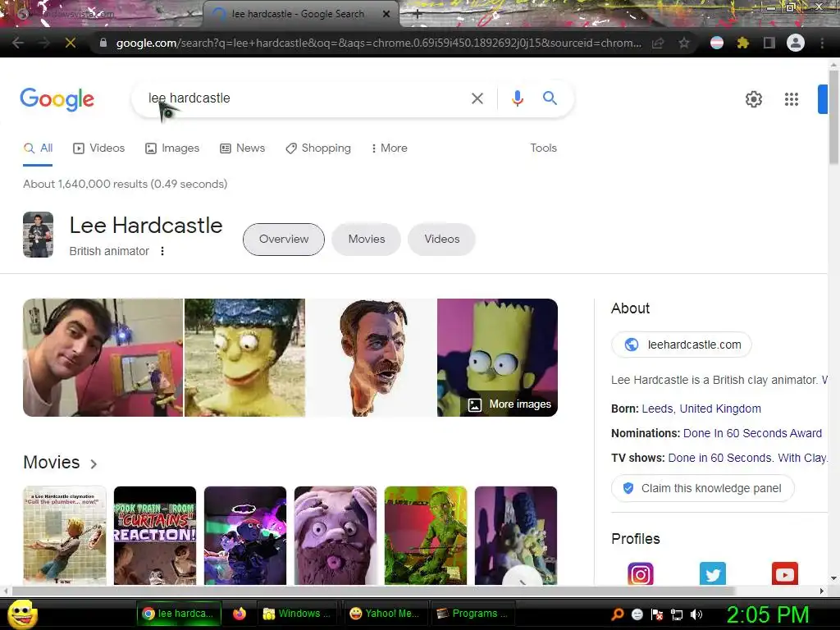The height and width of the screenshot is (630, 840).
Task: Stop page loading with the X button
Action: tap(71, 43)
